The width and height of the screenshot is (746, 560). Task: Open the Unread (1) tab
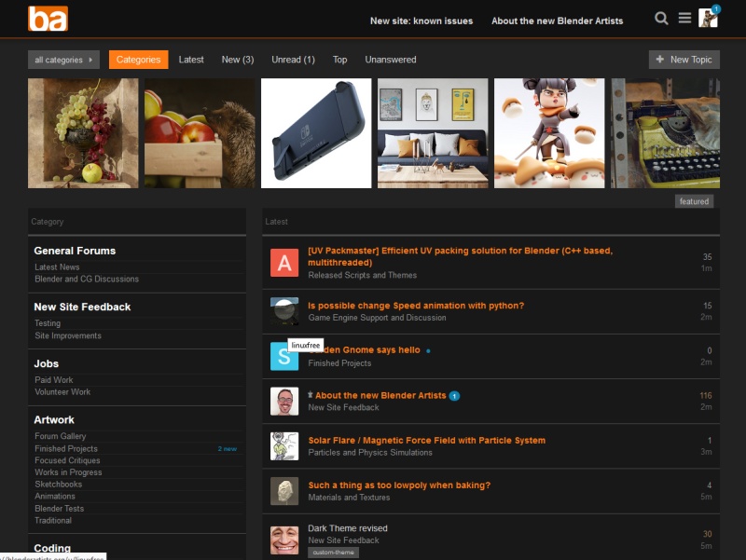click(293, 60)
